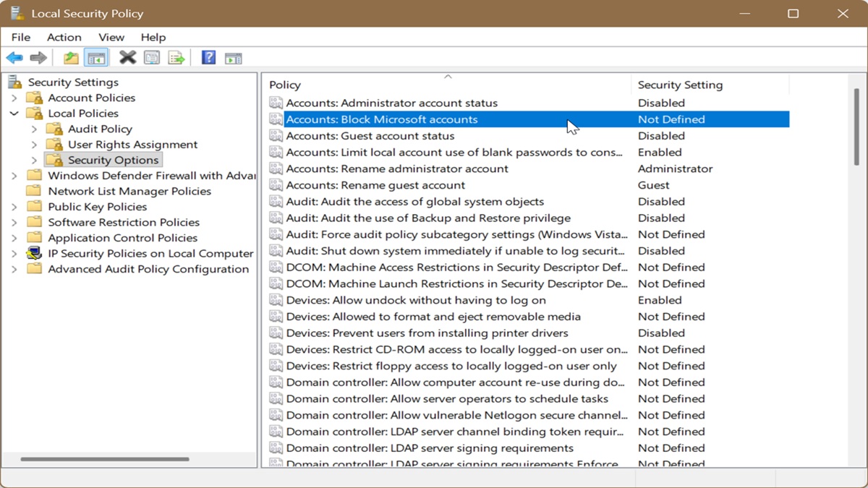Expand the User Rights Assignment node

(x=34, y=145)
